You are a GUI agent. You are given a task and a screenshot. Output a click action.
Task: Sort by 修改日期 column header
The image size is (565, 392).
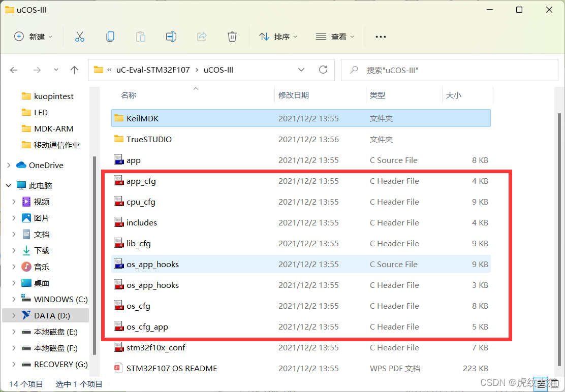(x=294, y=95)
